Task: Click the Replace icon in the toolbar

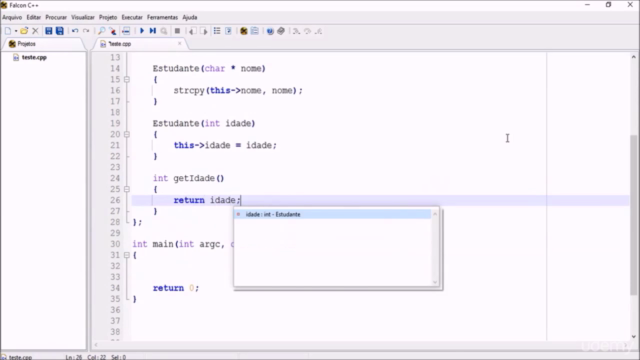Action: (x=113, y=31)
